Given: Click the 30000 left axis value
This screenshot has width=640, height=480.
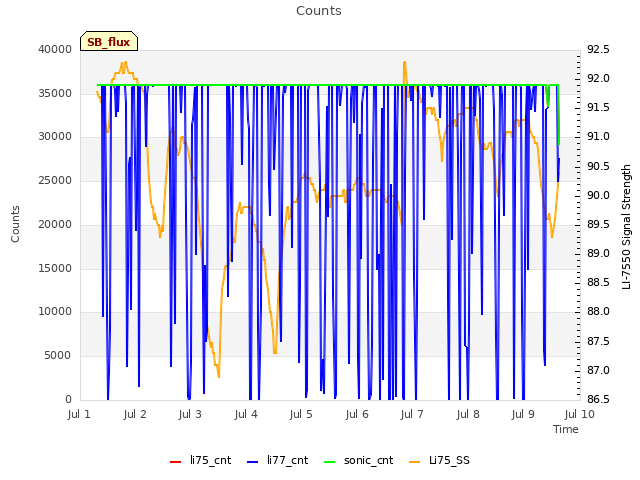Looking at the screenshot, I should pos(55,137).
